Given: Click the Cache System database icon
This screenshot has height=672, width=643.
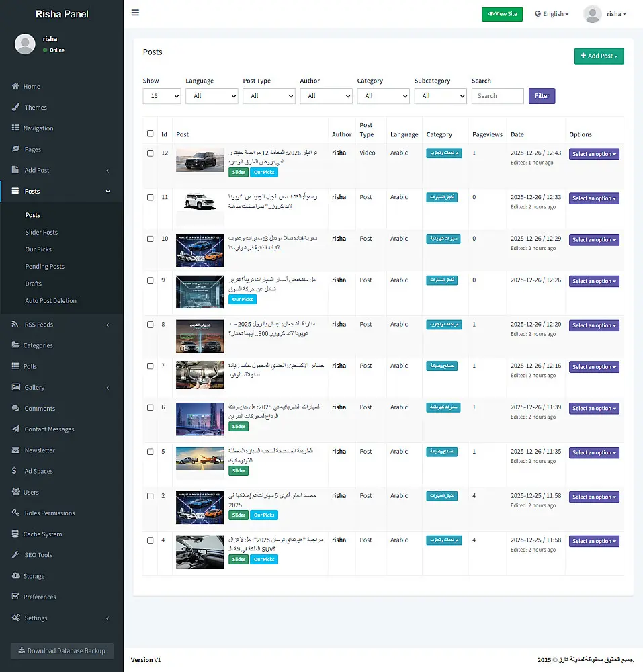Looking at the screenshot, I should (15, 534).
